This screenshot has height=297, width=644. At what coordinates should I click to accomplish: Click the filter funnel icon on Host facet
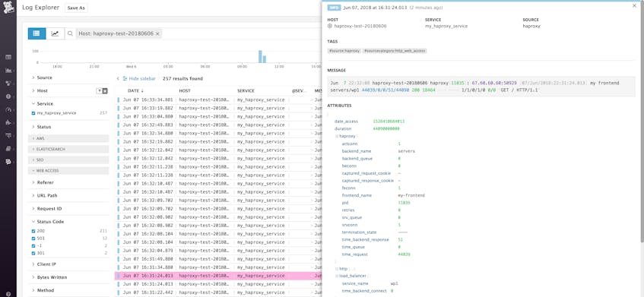tap(99, 90)
